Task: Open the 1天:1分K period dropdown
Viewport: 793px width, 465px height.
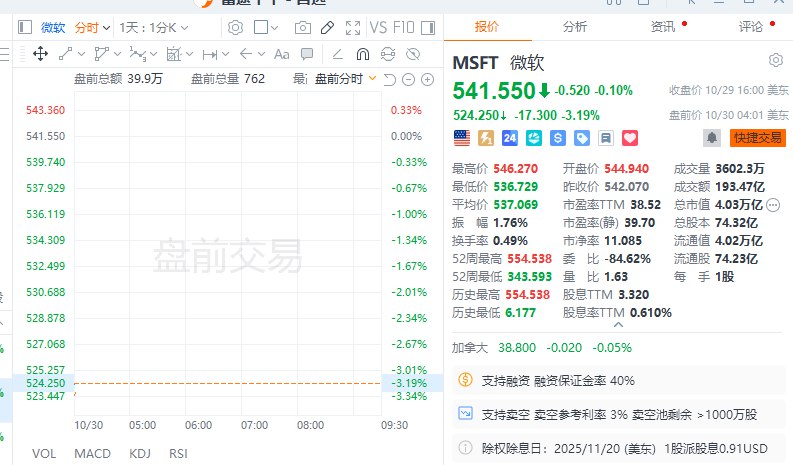Action: [154, 27]
